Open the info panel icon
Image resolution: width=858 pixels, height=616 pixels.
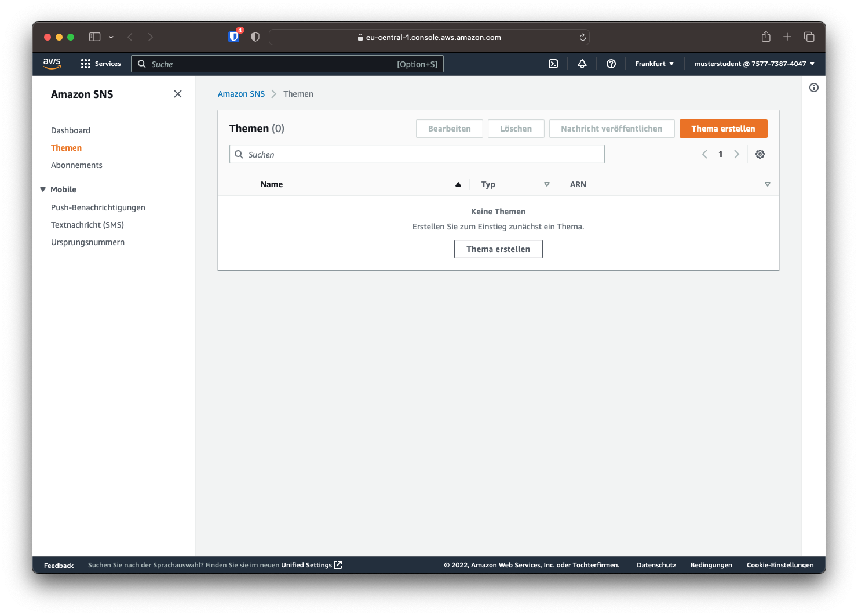point(814,88)
